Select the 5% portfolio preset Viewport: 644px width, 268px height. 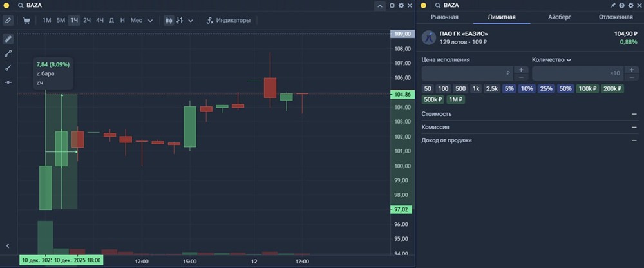(x=509, y=88)
